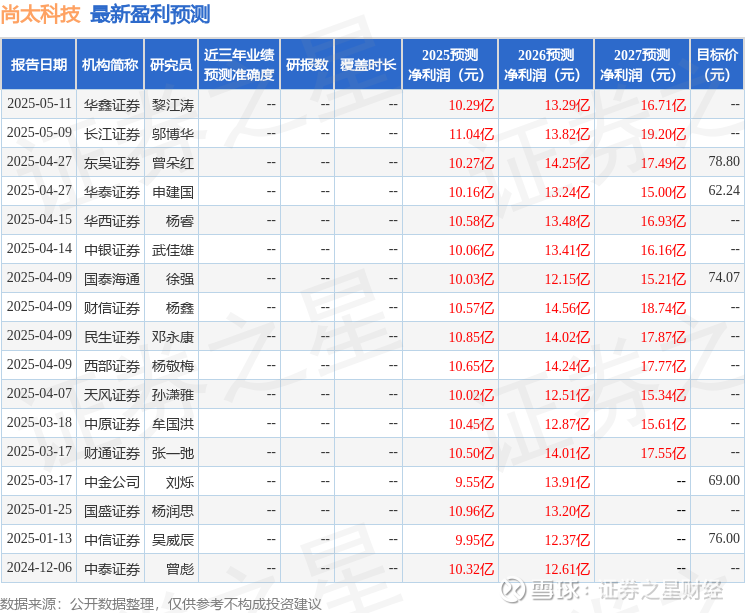Click the 覆盖时长 column header
The height and width of the screenshot is (613, 745).
(368, 65)
